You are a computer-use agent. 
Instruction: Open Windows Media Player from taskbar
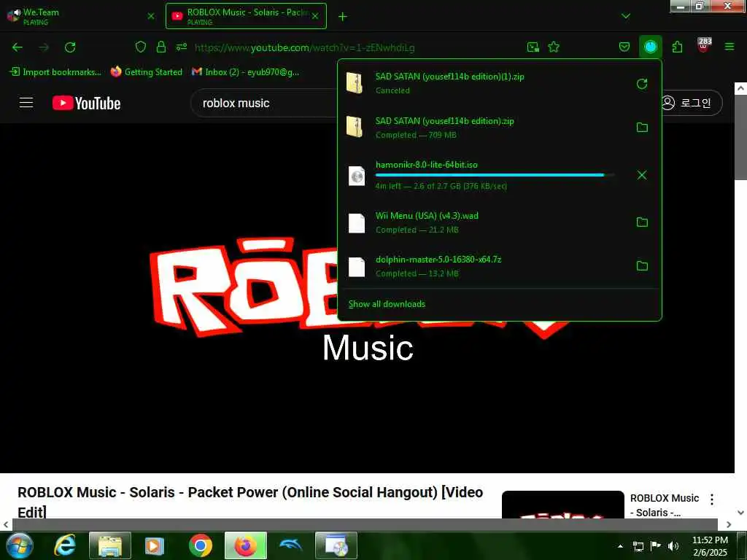(x=154, y=545)
